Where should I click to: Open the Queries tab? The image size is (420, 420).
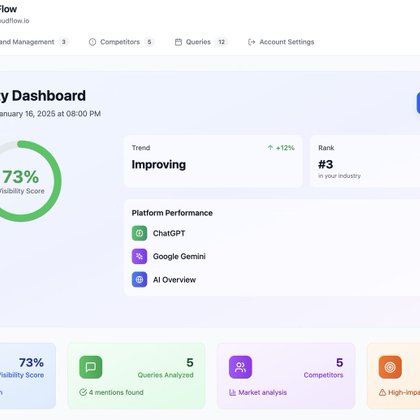click(x=201, y=42)
